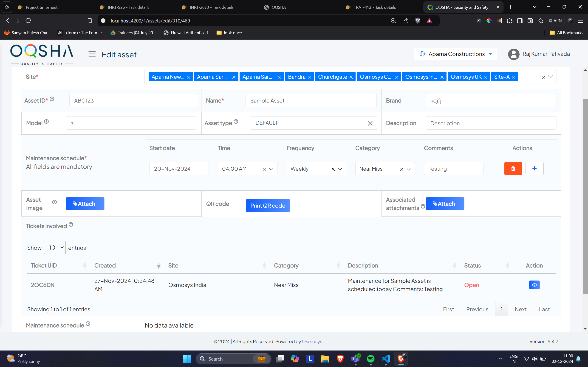The width and height of the screenshot is (588, 367).
Task: Add a maintenance schedule row with plus
Action: coord(534,168)
